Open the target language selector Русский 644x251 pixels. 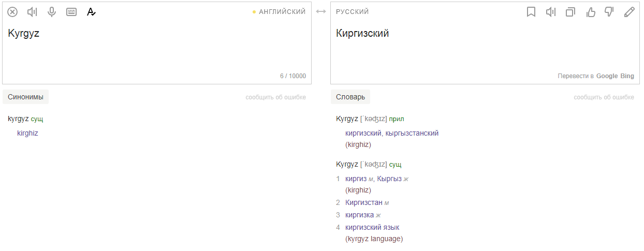coord(353,12)
